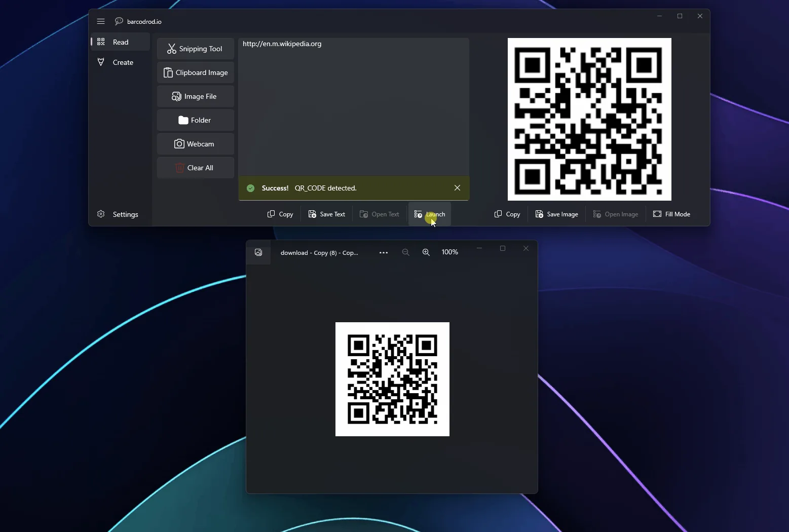
Task: Load barcode from Clipboard Image
Action: [x=195, y=72]
